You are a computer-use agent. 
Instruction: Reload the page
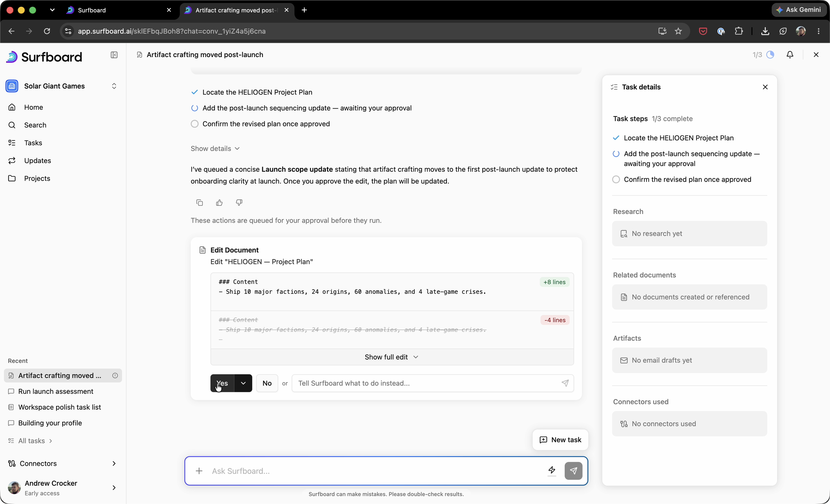point(47,31)
